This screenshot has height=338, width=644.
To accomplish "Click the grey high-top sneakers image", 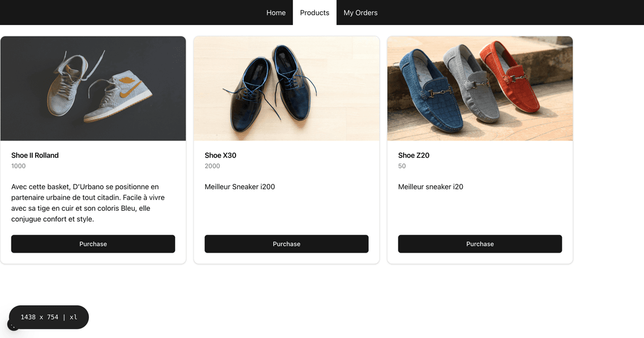I will tap(93, 88).
